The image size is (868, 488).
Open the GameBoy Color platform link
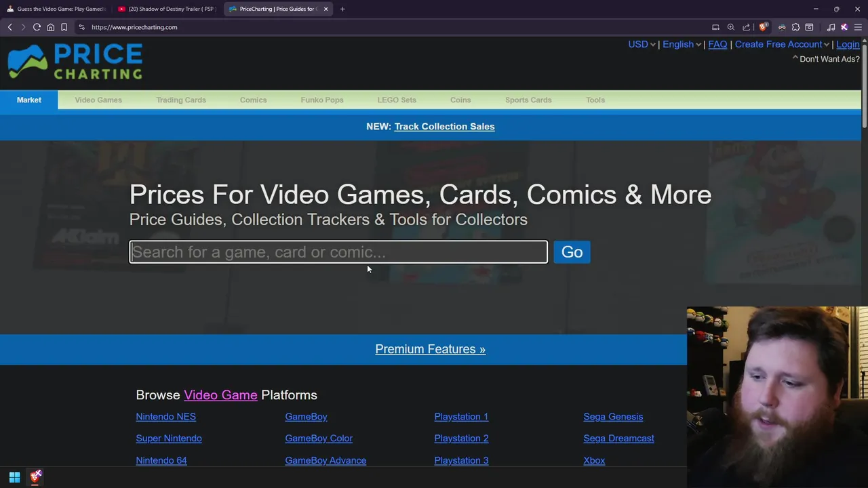(x=319, y=439)
